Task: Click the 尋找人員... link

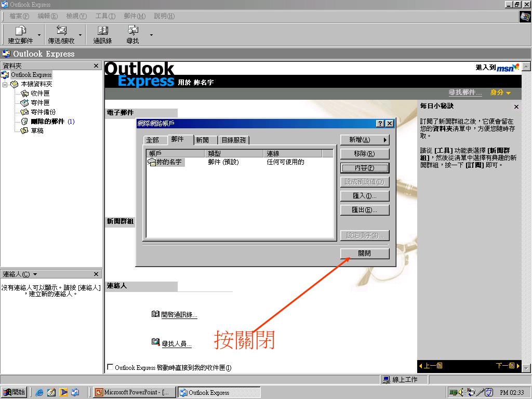Action: pos(177,344)
